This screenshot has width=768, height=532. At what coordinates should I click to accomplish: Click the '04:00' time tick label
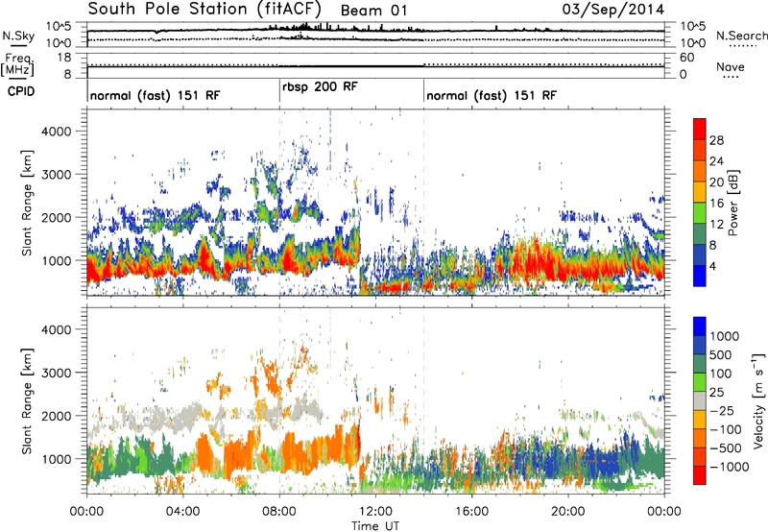[182, 512]
